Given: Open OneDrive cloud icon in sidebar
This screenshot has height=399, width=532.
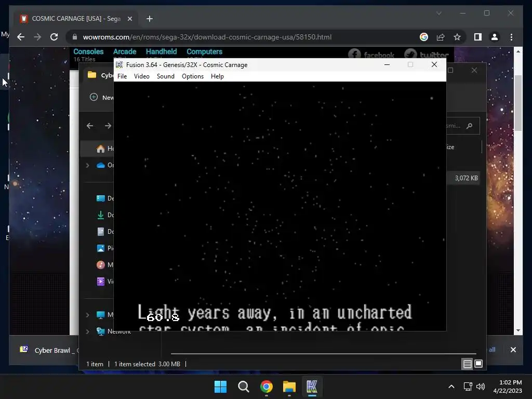Looking at the screenshot, I should 100,165.
